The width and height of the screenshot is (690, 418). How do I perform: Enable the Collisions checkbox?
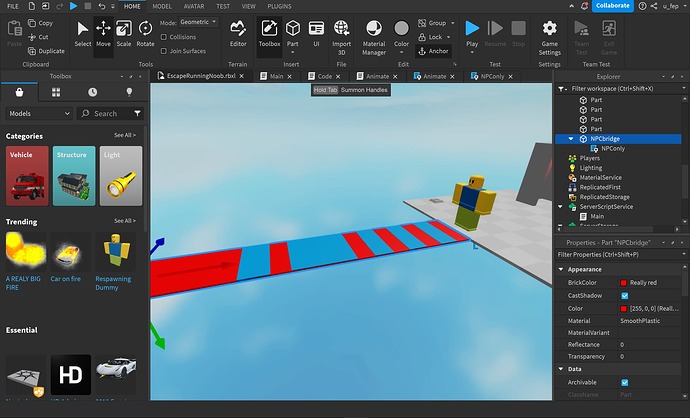click(x=164, y=37)
